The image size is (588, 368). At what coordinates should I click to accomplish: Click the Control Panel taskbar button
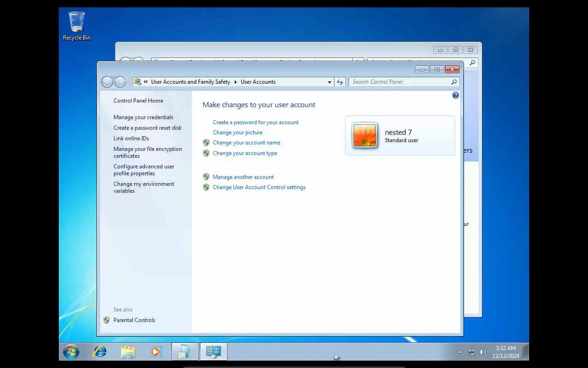(x=213, y=352)
